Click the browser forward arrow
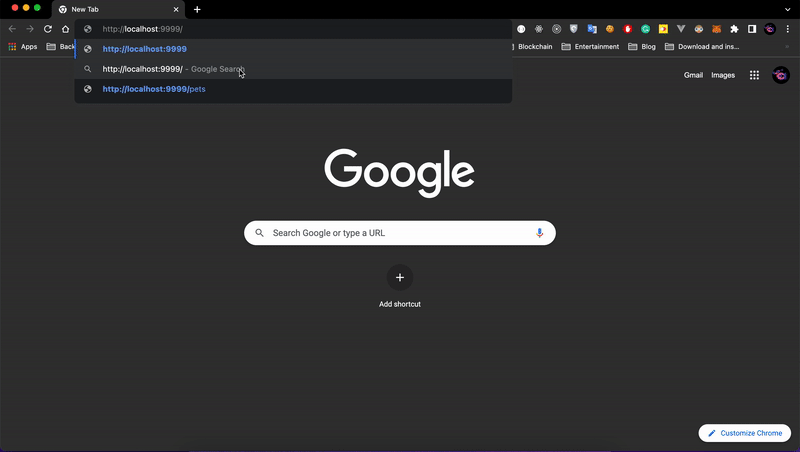Screen dimensions: 800x452 (30, 29)
